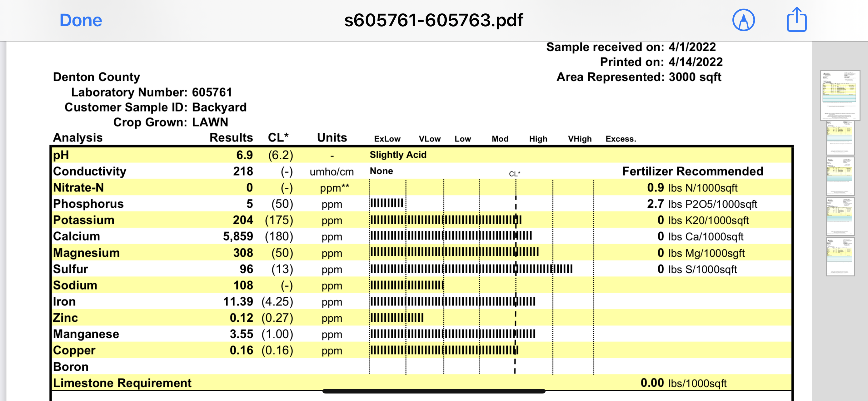Click the Sodium result 108

pyautogui.click(x=243, y=285)
